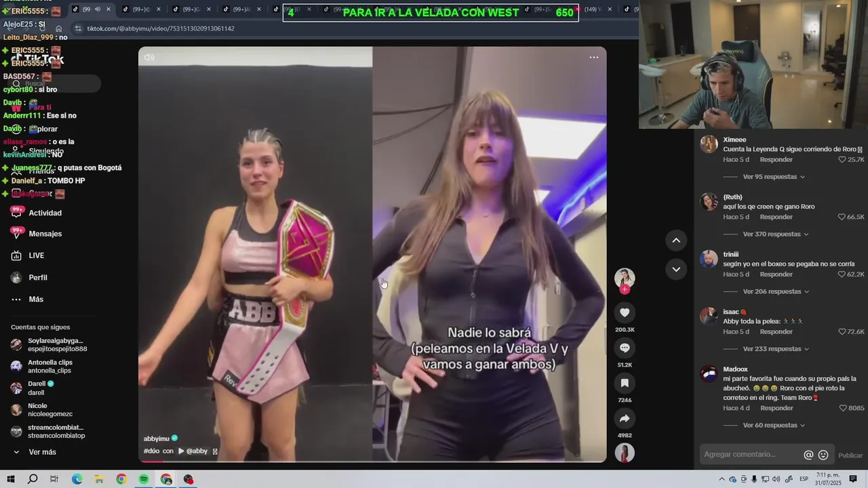Expand 233 replies under isaac's comment
Screen dimensions: 868x488
pos(776,349)
